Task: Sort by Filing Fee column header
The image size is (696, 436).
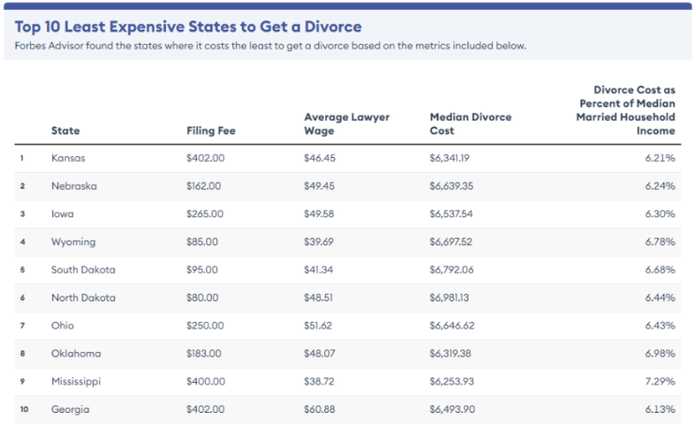Action: [x=211, y=131]
